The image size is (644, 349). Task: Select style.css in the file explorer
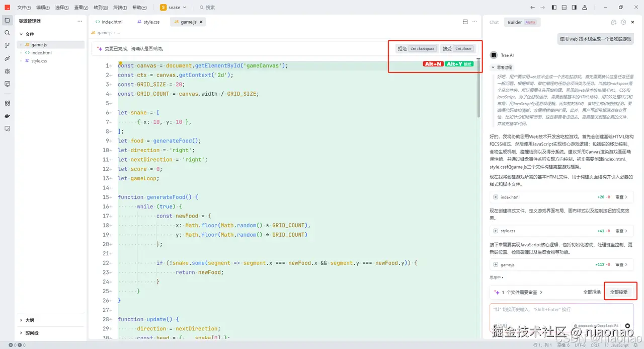[50, 61]
